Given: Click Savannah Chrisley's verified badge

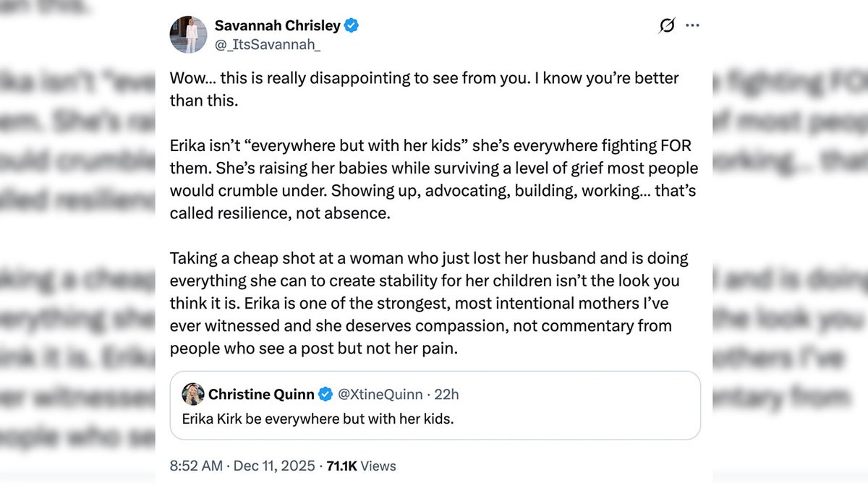Looking at the screenshot, I should coord(351,25).
